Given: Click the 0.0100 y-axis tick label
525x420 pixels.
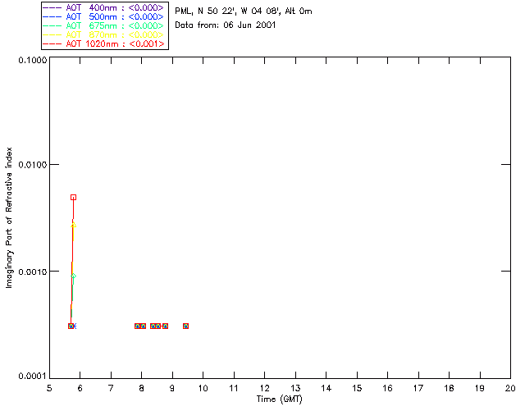Looking at the screenshot, I should coord(33,164).
